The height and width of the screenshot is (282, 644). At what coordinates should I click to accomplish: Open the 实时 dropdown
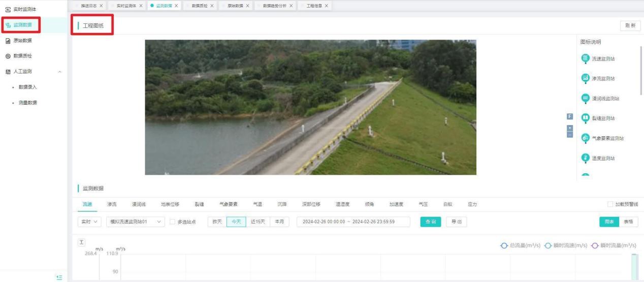tap(89, 222)
